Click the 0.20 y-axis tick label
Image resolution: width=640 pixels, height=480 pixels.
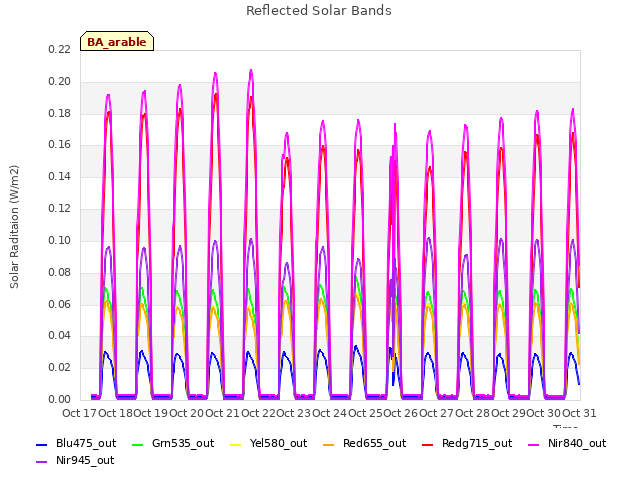point(60,81)
